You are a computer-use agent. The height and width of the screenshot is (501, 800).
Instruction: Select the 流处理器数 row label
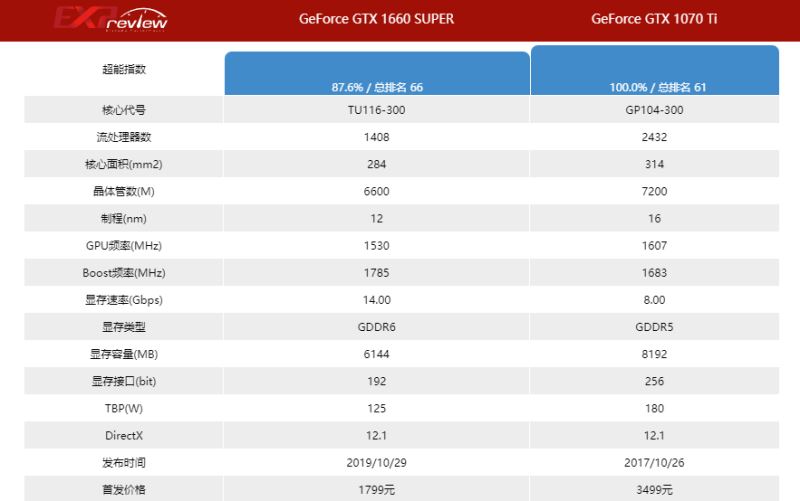point(124,137)
